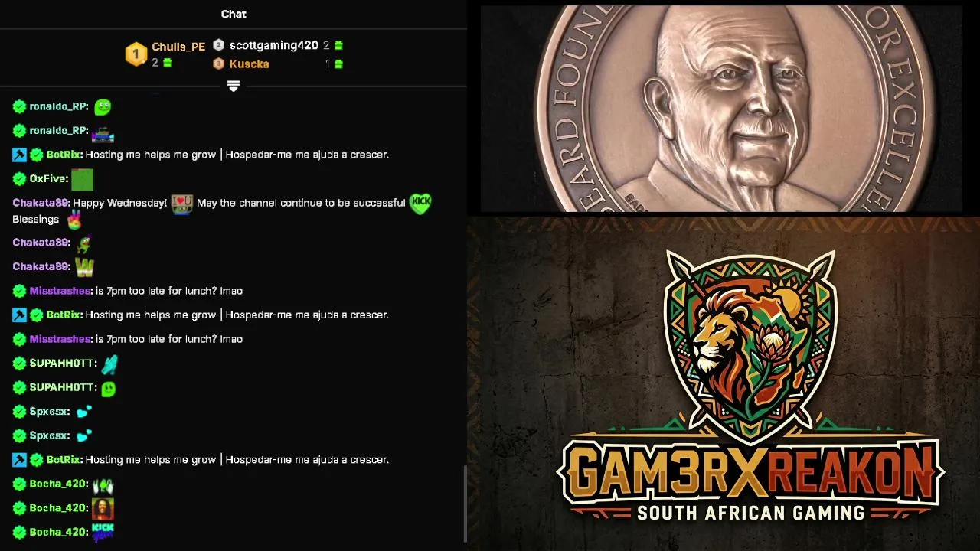
Task: Click the gold rank 1 badge
Action: tap(136, 54)
